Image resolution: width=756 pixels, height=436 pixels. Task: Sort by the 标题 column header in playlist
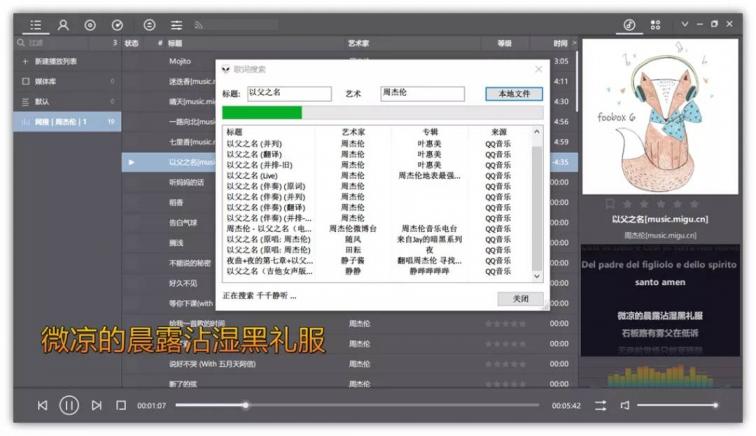coord(175,43)
